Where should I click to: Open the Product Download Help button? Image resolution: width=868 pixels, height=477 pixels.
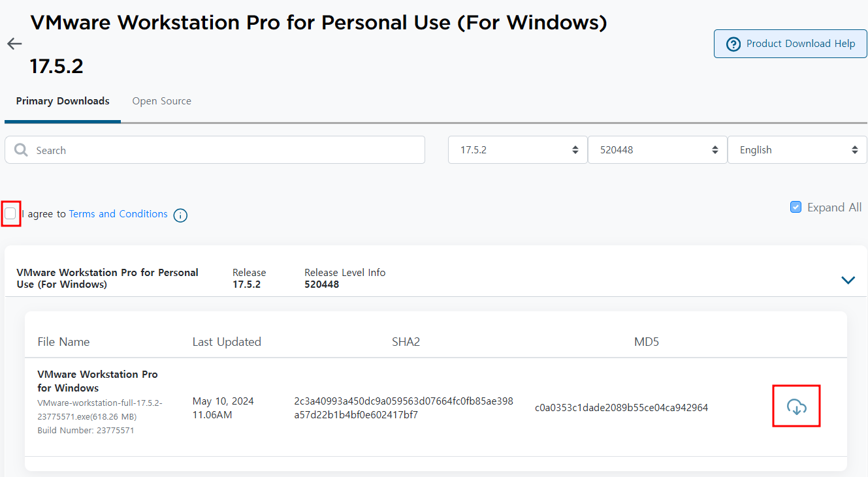pyautogui.click(x=790, y=44)
